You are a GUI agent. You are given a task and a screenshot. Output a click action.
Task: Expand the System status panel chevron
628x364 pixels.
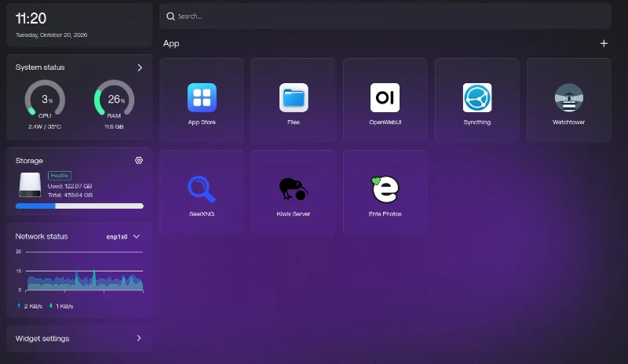coord(140,67)
